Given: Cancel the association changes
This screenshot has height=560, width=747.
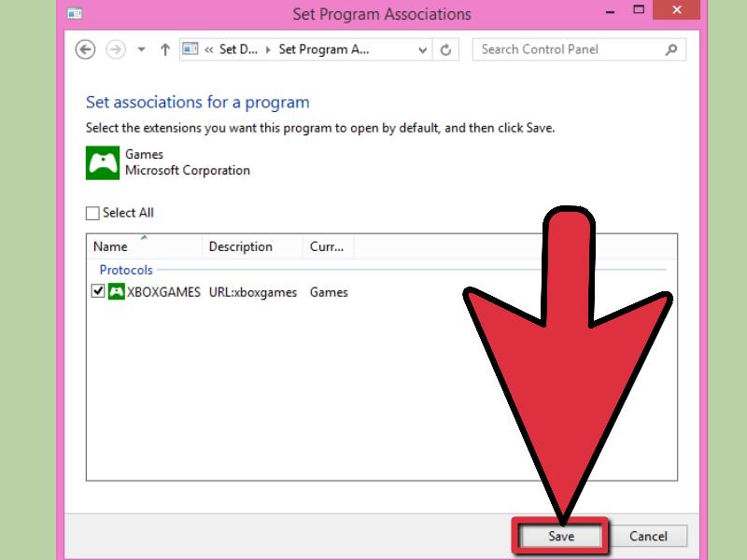Looking at the screenshot, I should click(x=648, y=536).
